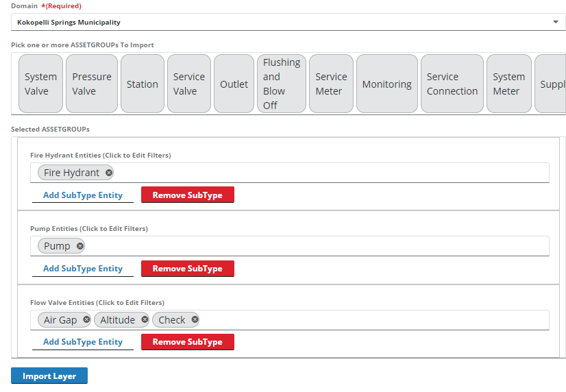The height and width of the screenshot is (392, 566).
Task: Select the Service Meter asset group
Action: point(331,84)
